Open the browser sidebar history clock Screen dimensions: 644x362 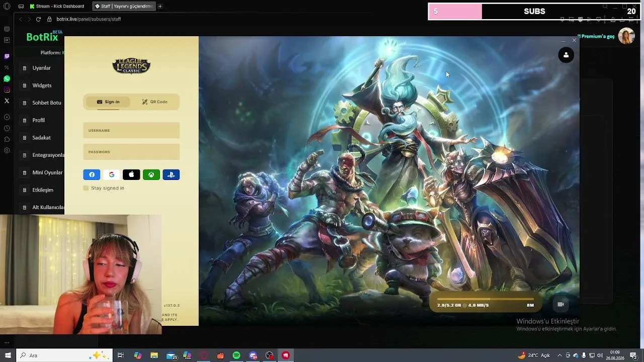(7, 128)
